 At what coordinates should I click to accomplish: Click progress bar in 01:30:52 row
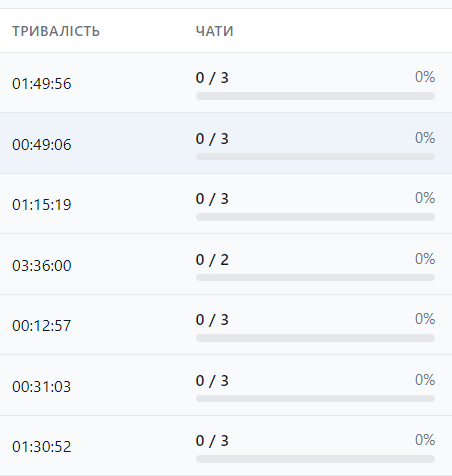(x=315, y=459)
